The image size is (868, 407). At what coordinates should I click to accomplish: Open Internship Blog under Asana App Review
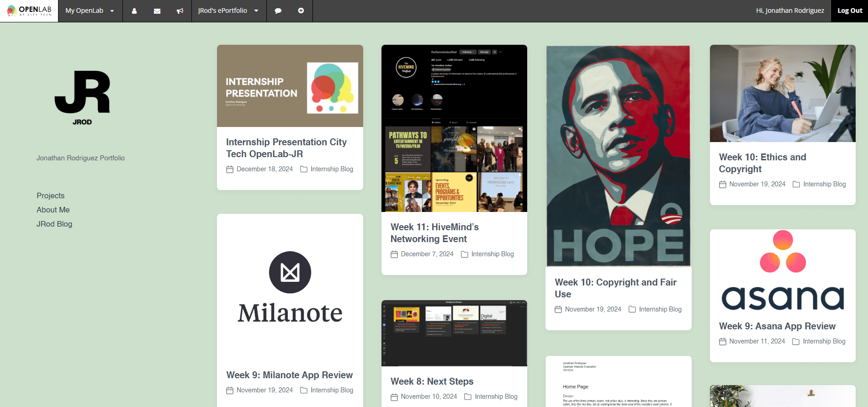click(x=824, y=341)
